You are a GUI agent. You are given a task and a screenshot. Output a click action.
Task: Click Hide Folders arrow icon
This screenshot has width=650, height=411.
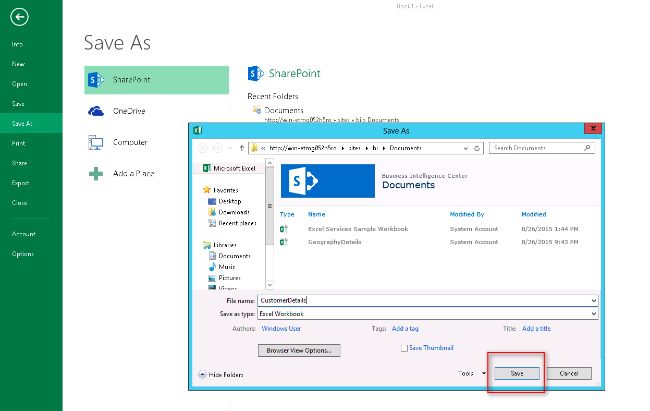click(202, 374)
